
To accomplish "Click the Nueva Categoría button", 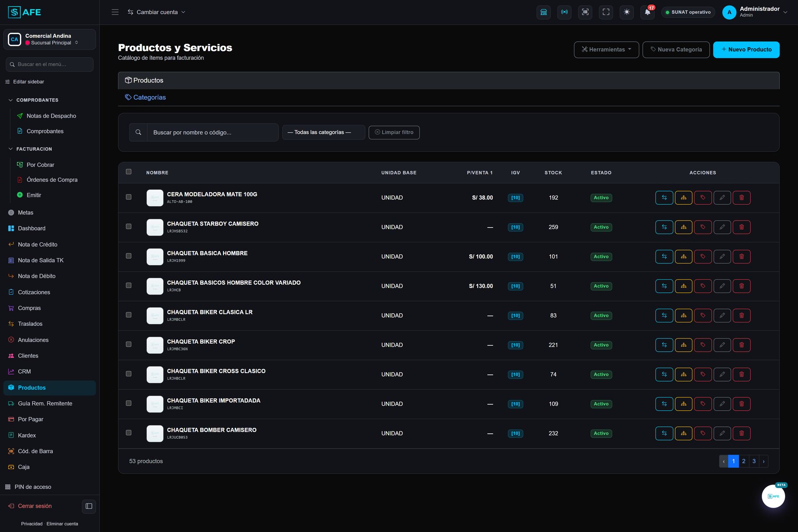I will 676,50.
